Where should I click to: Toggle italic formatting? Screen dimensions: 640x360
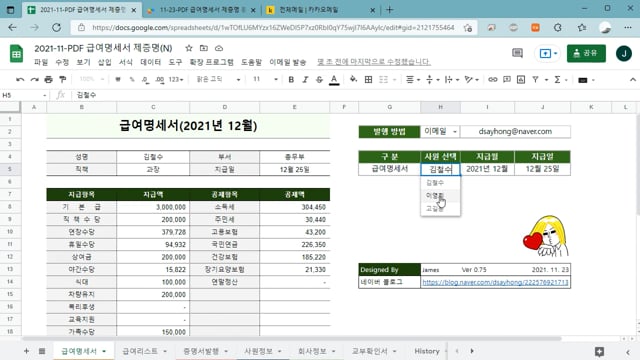click(x=305, y=80)
